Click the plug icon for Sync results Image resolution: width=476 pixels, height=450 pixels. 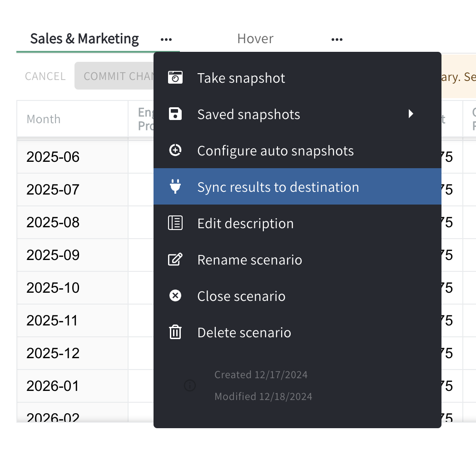(x=175, y=186)
